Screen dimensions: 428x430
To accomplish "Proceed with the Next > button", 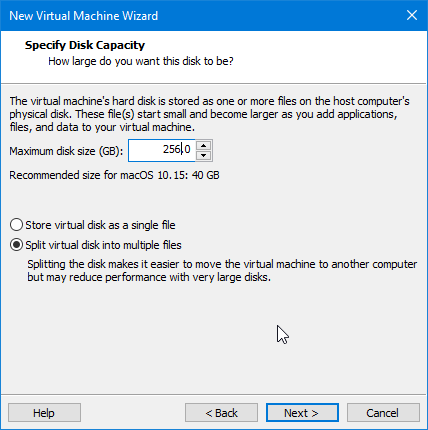I will [x=302, y=413].
